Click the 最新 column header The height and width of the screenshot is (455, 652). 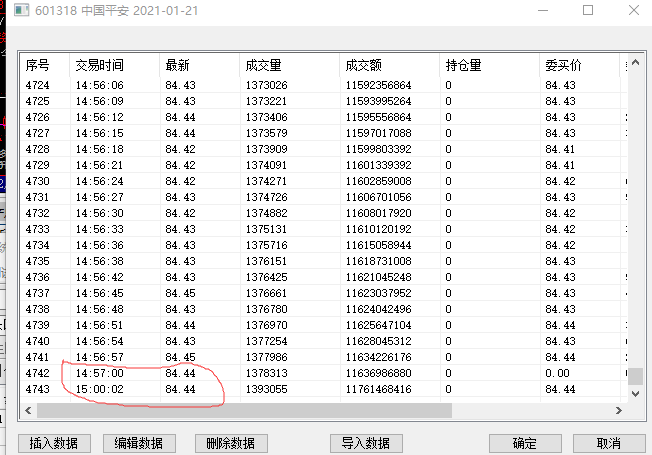[x=200, y=65]
